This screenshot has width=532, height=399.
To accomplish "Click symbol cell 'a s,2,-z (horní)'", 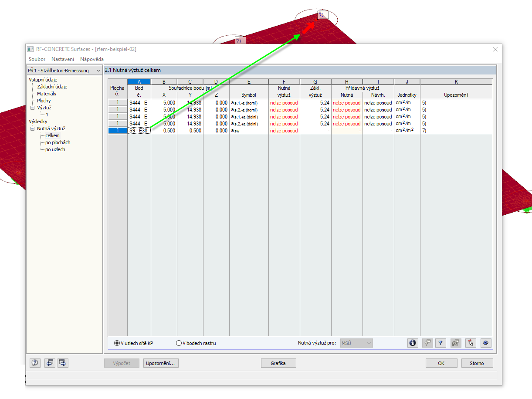I will [249, 110].
